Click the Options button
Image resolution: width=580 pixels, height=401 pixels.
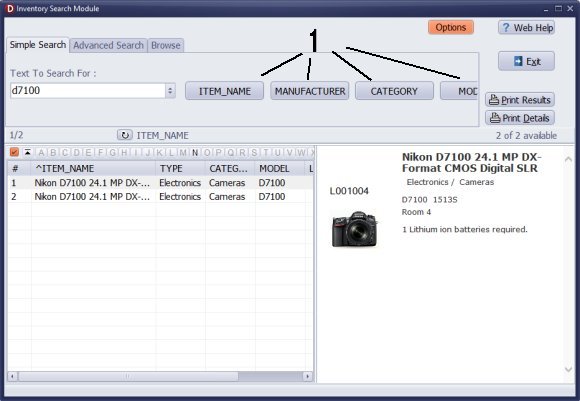[451, 27]
